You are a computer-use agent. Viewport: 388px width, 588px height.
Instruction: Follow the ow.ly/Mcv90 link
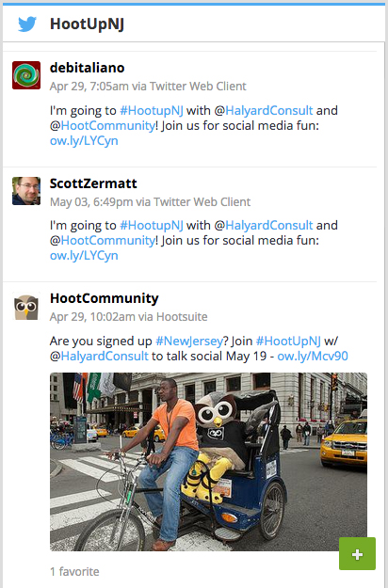tap(313, 356)
